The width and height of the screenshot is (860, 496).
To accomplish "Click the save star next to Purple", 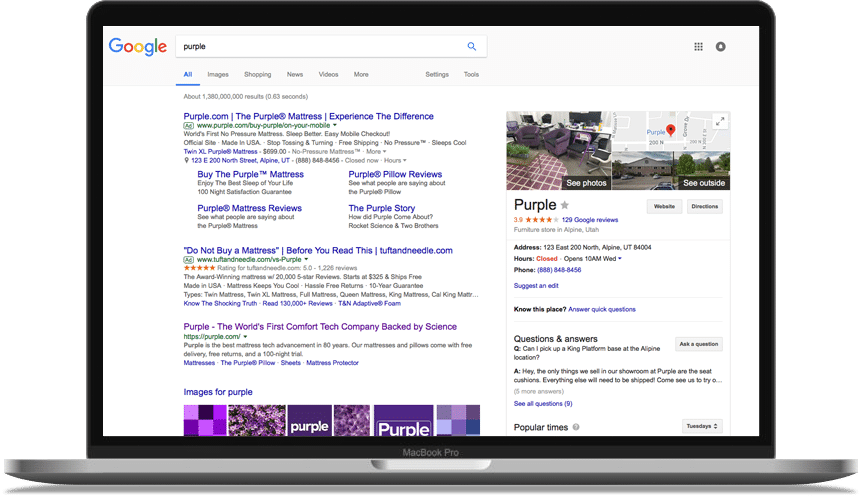I will click(x=564, y=205).
